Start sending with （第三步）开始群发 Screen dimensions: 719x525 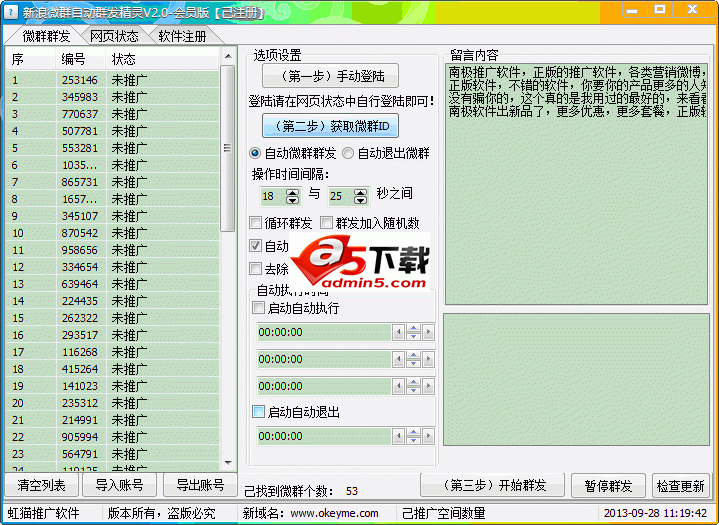point(492,485)
